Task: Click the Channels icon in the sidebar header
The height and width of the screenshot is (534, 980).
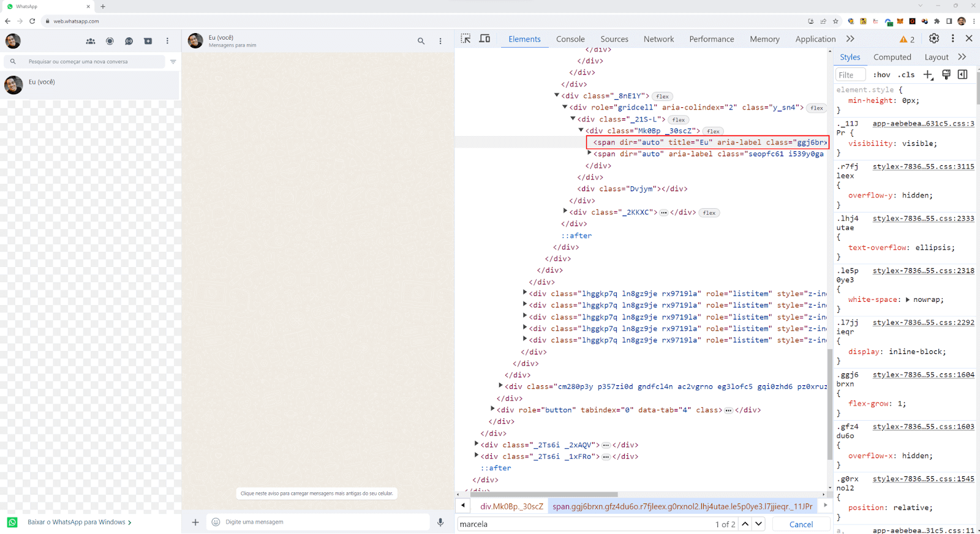Action: 129,41
